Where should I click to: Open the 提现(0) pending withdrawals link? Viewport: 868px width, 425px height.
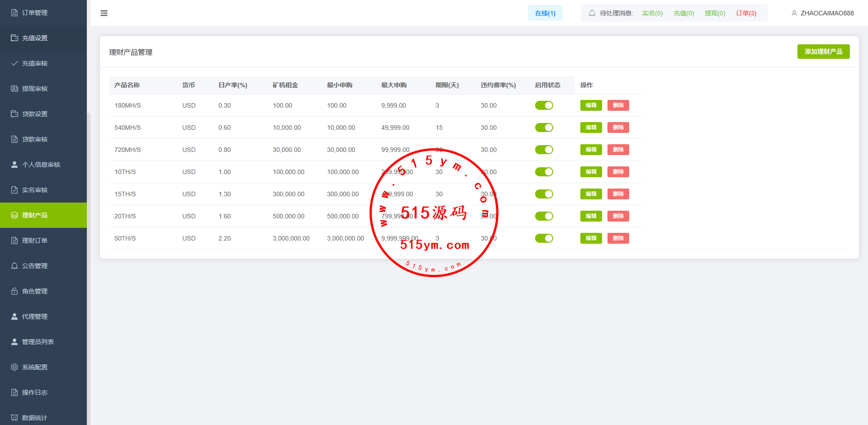(x=715, y=13)
